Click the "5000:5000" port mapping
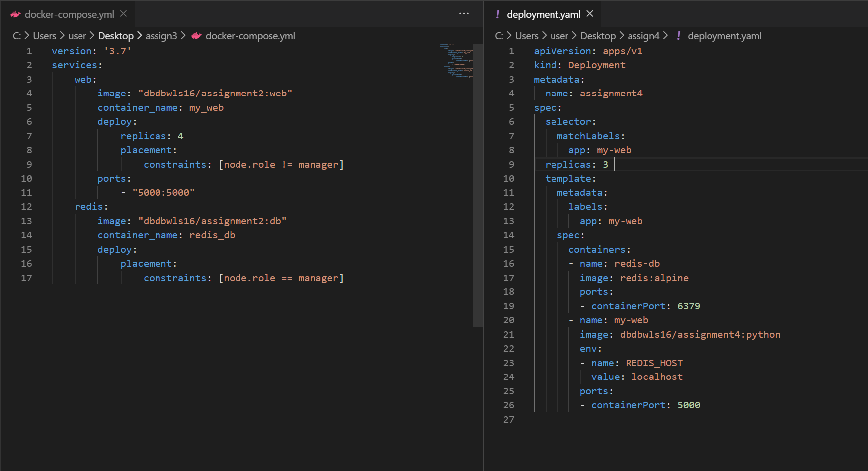Screen dimensions: 868x471 click(x=163, y=192)
